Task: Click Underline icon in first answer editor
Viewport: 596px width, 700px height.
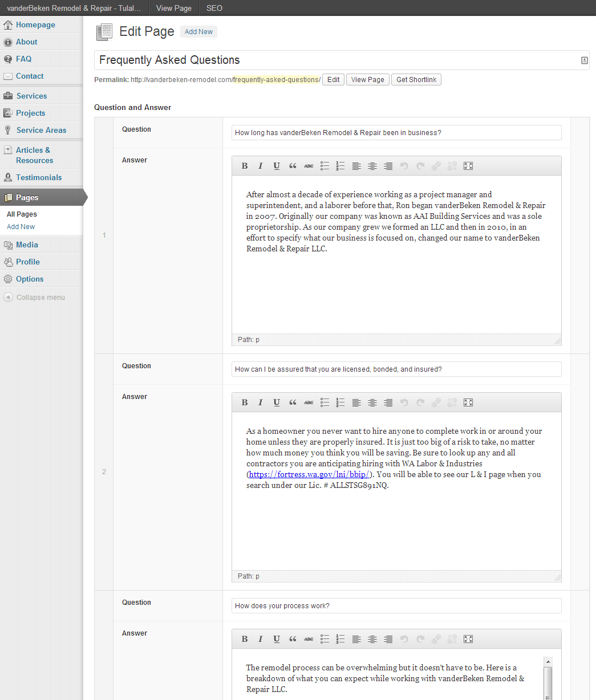Action: point(277,166)
